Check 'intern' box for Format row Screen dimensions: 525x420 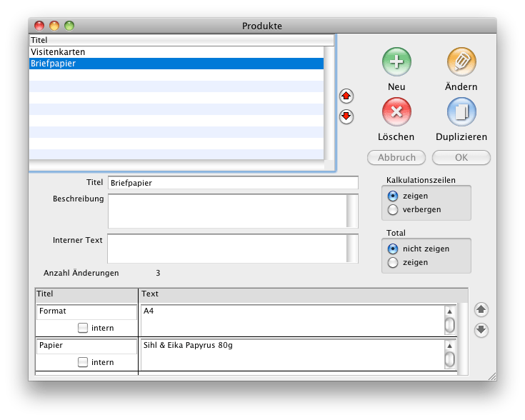click(x=83, y=328)
